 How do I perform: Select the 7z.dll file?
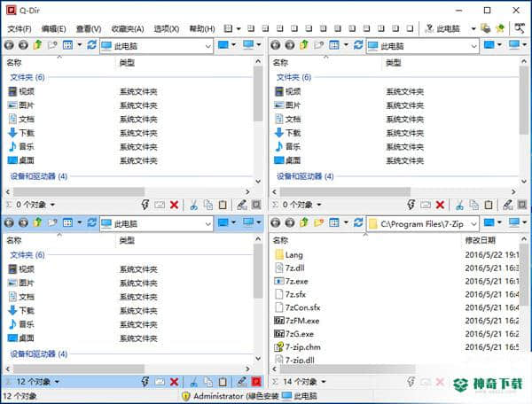(x=289, y=268)
